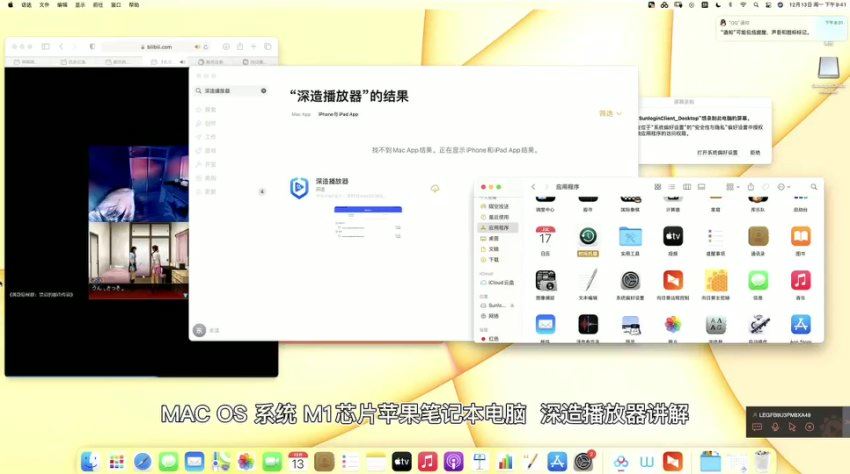Screen dimensions: 850x474
Task: Clear the App Store search field
Action: click(x=263, y=91)
